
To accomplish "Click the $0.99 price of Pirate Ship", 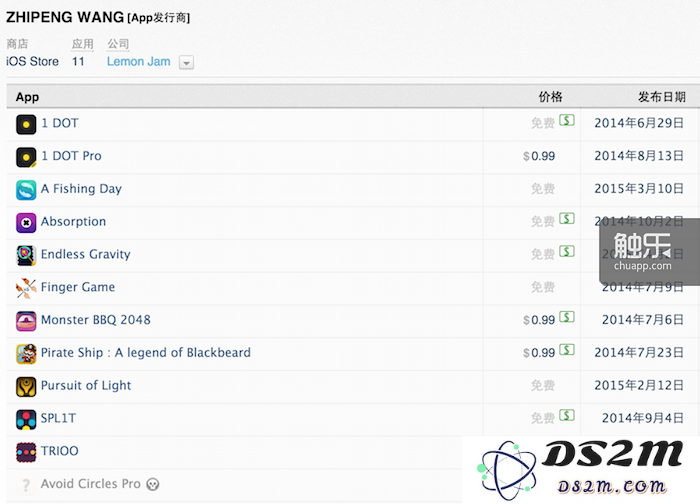I will click(539, 353).
